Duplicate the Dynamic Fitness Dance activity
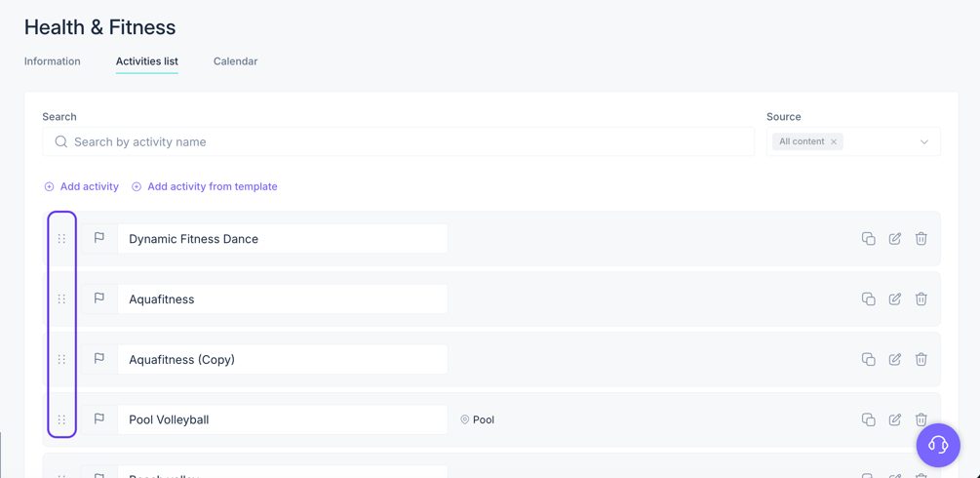Image resolution: width=980 pixels, height=478 pixels. coord(868,238)
